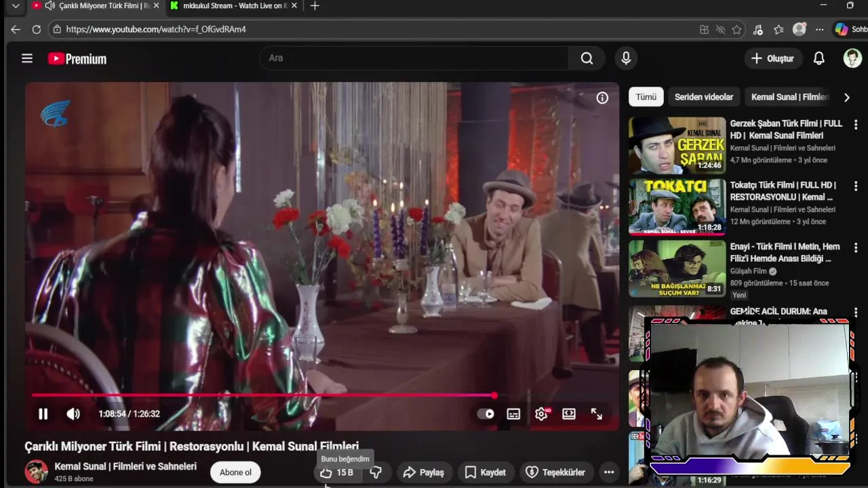Focus the Ara search field

414,58
